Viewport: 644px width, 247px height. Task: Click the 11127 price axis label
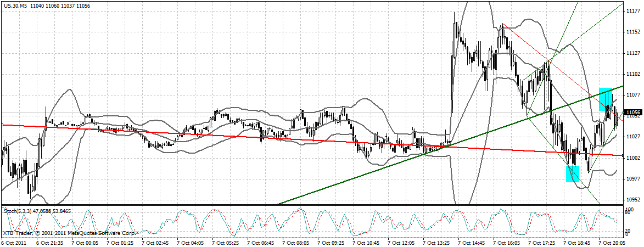[633, 53]
